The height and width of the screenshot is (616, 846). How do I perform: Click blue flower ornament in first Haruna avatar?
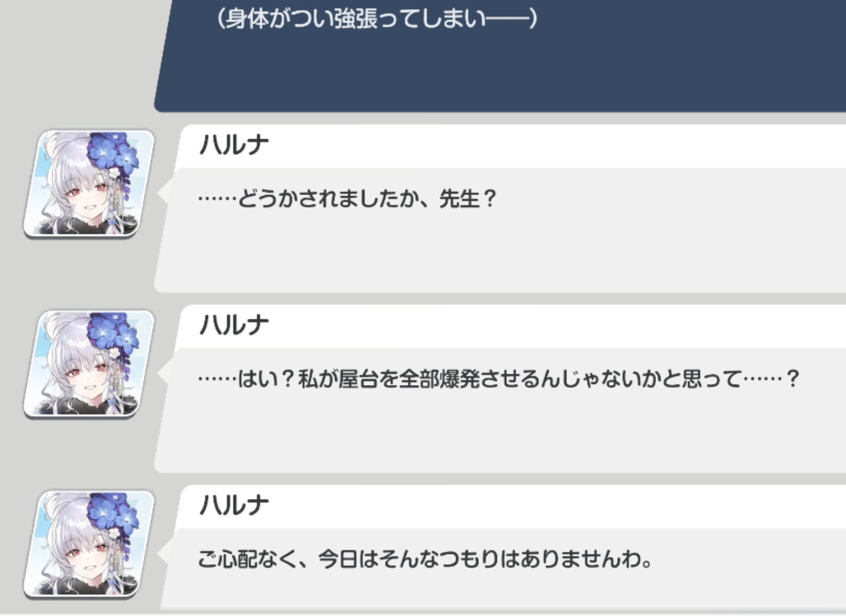click(113, 151)
